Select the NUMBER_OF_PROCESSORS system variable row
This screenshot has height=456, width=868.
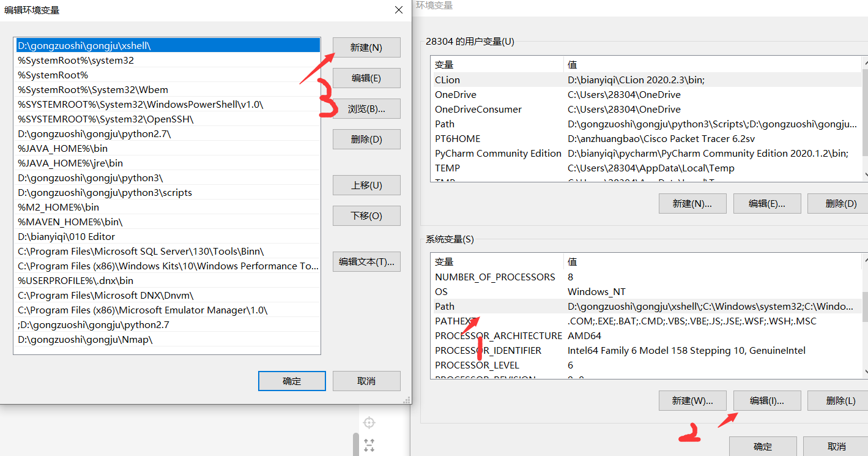pos(646,277)
